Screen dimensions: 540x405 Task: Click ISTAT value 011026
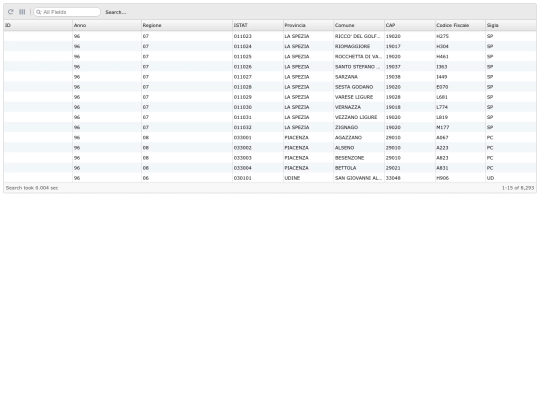pos(242,66)
